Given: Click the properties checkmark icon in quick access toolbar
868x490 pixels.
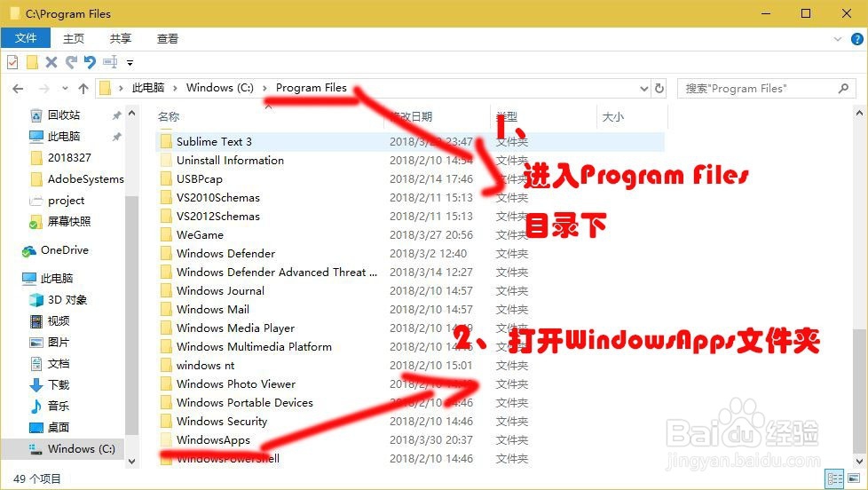Looking at the screenshot, I should [x=12, y=62].
